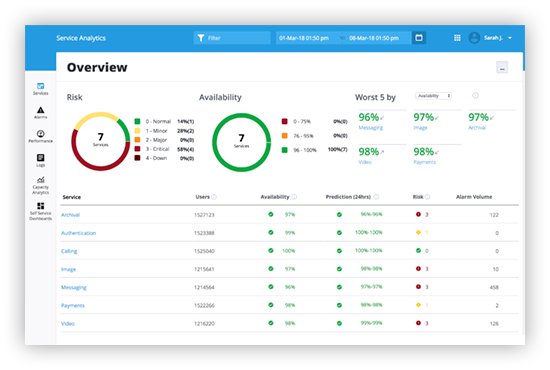Click info icon beside Availability column
The image size is (550, 370).
point(294,197)
